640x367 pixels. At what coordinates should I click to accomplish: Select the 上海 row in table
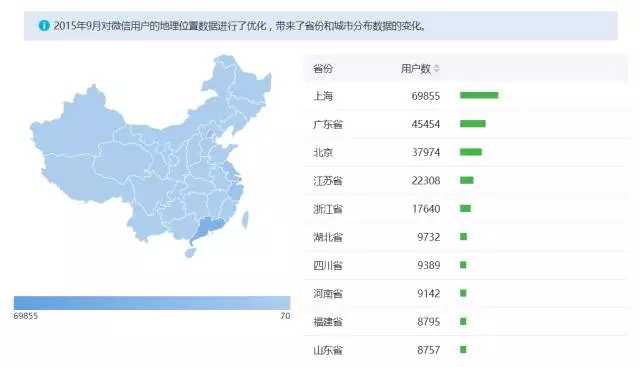tap(465, 96)
